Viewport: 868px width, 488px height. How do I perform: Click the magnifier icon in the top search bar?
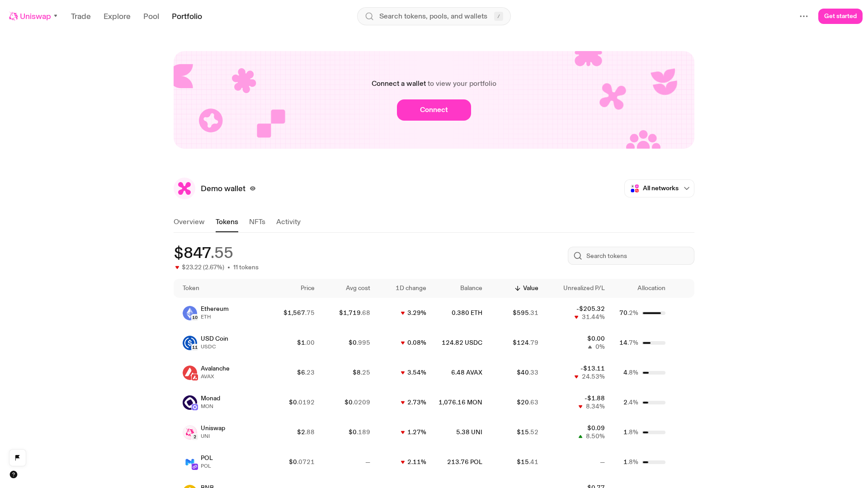pos(369,16)
